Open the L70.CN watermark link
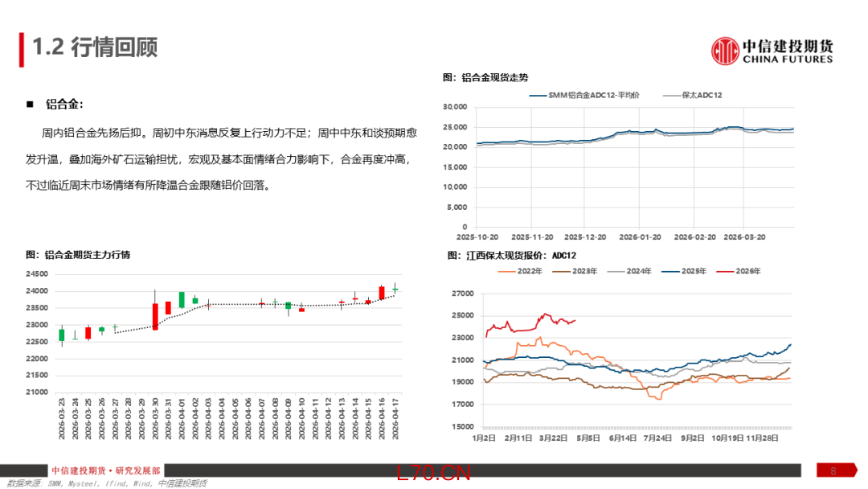 click(x=433, y=473)
